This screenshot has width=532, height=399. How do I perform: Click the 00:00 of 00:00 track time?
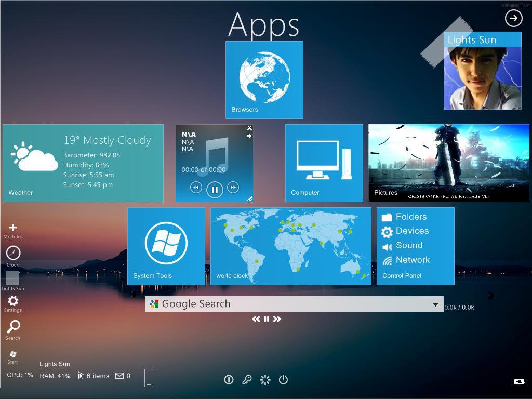(x=204, y=170)
